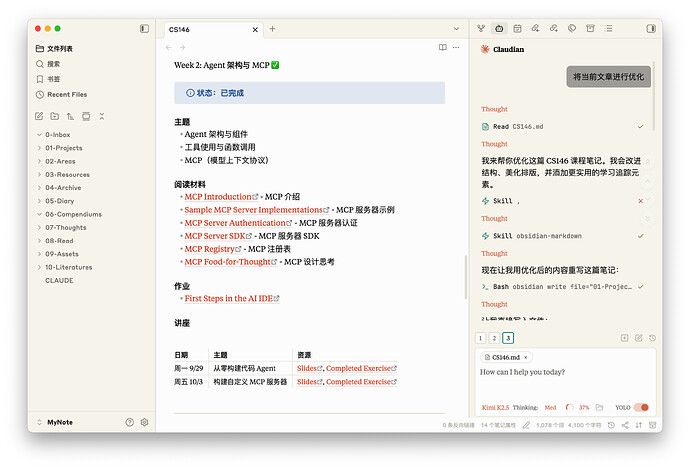Open help icon next to MyNote
Screen dimensions: 690x468
pos(129,422)
